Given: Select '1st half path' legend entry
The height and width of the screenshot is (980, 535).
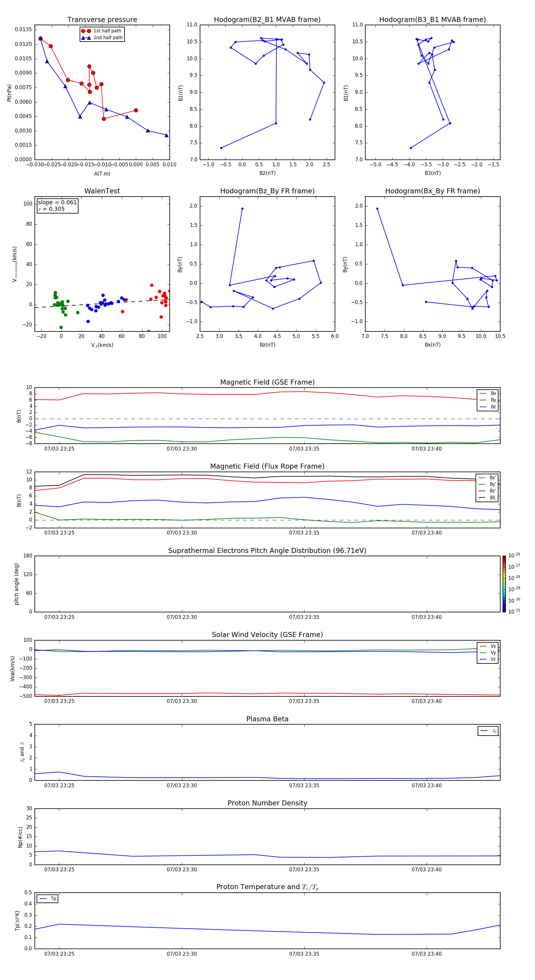Looking at the screenshot, I should [102, 31].
